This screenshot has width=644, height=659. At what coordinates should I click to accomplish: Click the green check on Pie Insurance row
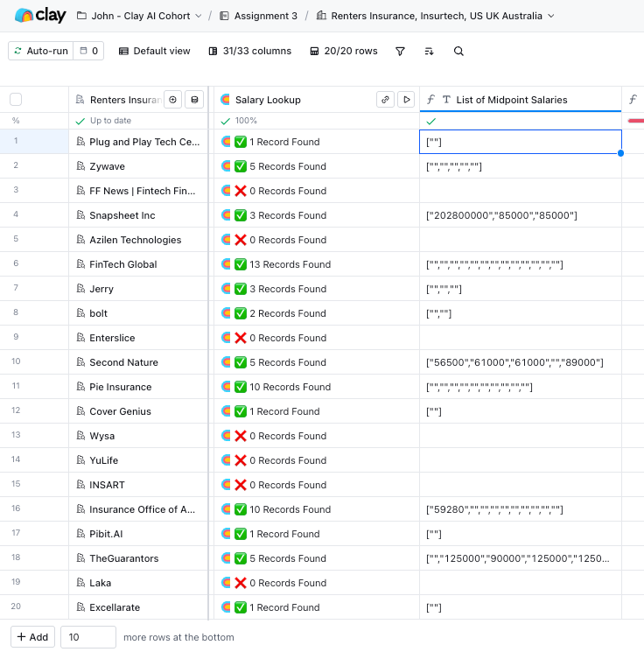pos(241,387)
